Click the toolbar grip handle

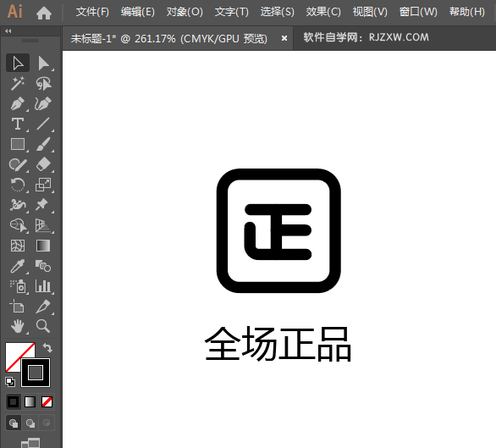pyautogui.click(x=30, y=41)
